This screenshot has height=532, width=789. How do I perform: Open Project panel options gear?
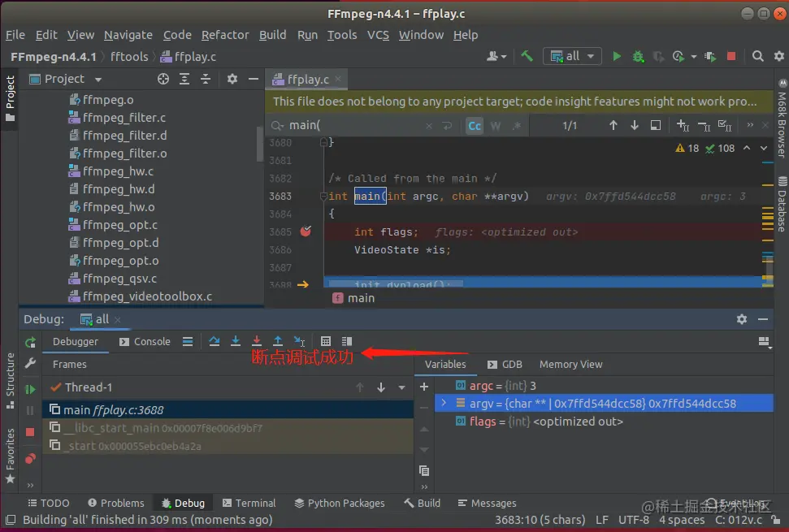tap(232, 79)
